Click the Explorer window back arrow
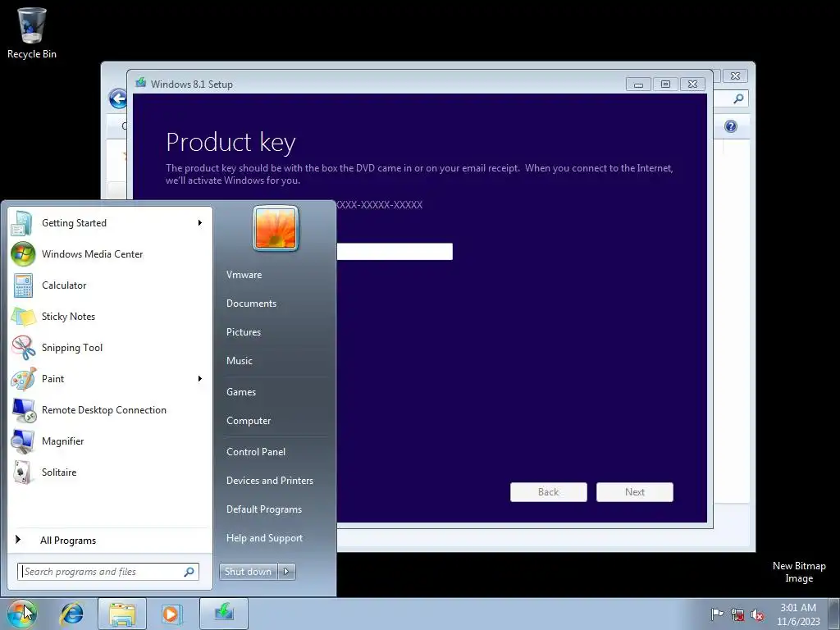The height and width of the screenshot is (630, 840). point(118,98)
